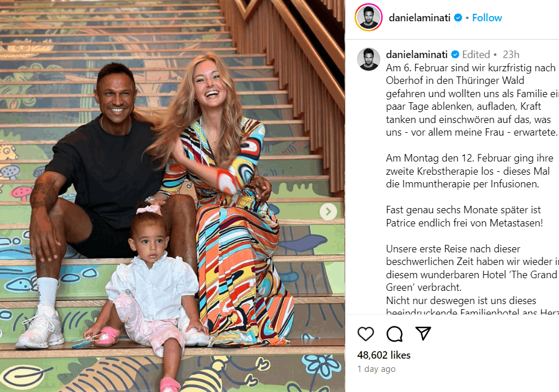
Task: Click the small avatar beside the caption
Action: pos(369,59)
